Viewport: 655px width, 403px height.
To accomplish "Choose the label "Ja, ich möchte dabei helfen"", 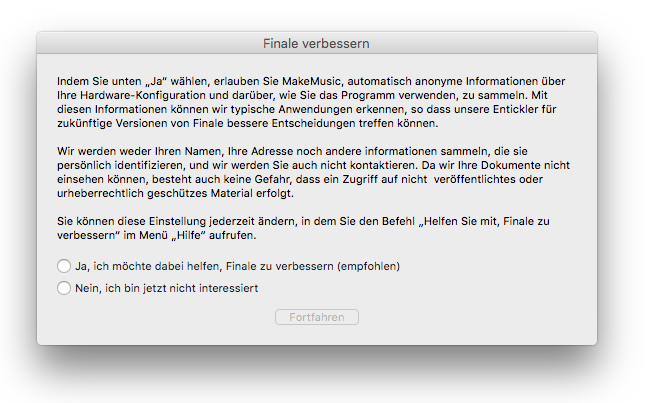I will coord(149,266).
